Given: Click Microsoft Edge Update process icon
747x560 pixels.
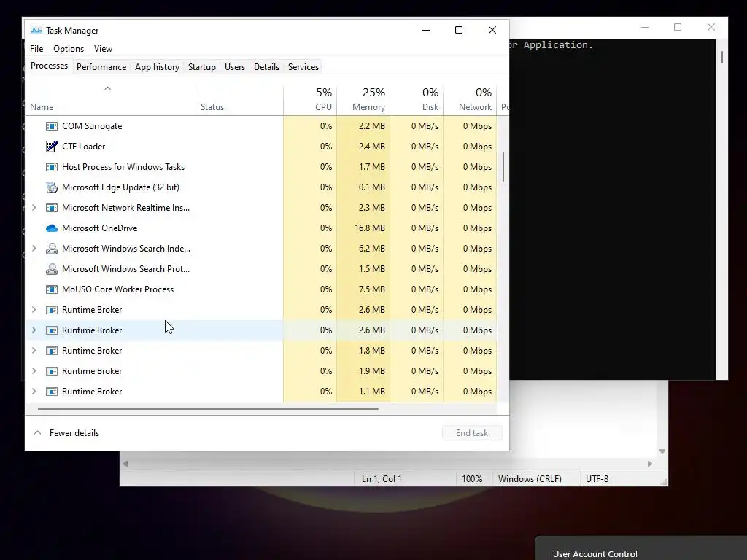Looking at the screenshot, I should 52,187.
